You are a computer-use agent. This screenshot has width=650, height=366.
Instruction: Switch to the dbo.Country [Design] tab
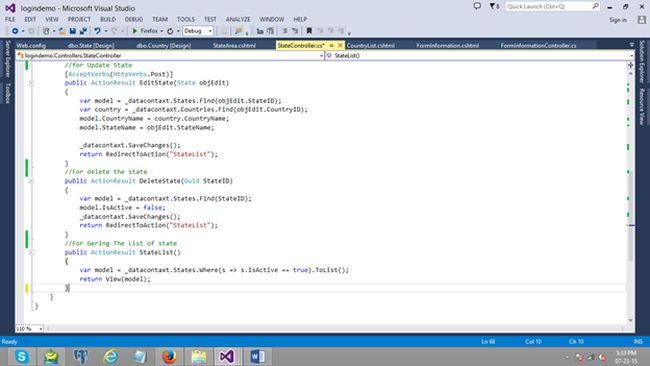[163, 46]
